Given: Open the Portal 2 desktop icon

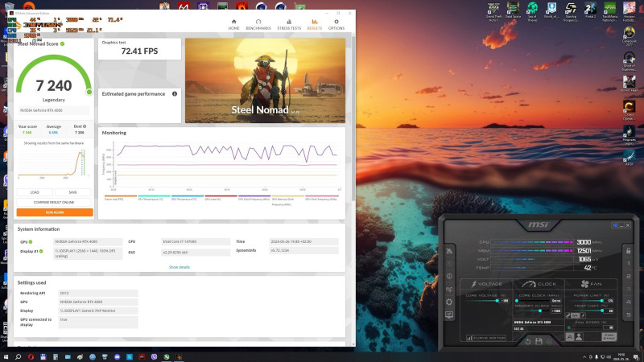Looking at the screenshot, I should point(590,10).
